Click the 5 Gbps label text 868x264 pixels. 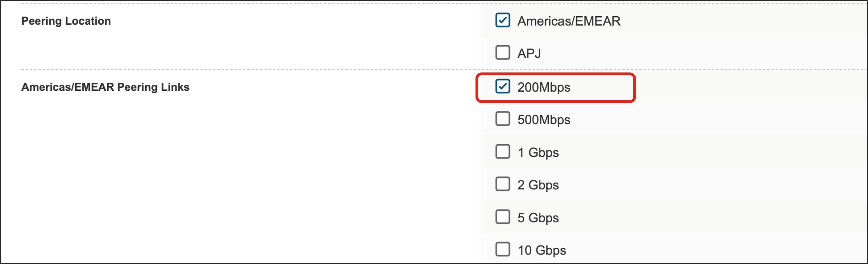coord(538,218)
